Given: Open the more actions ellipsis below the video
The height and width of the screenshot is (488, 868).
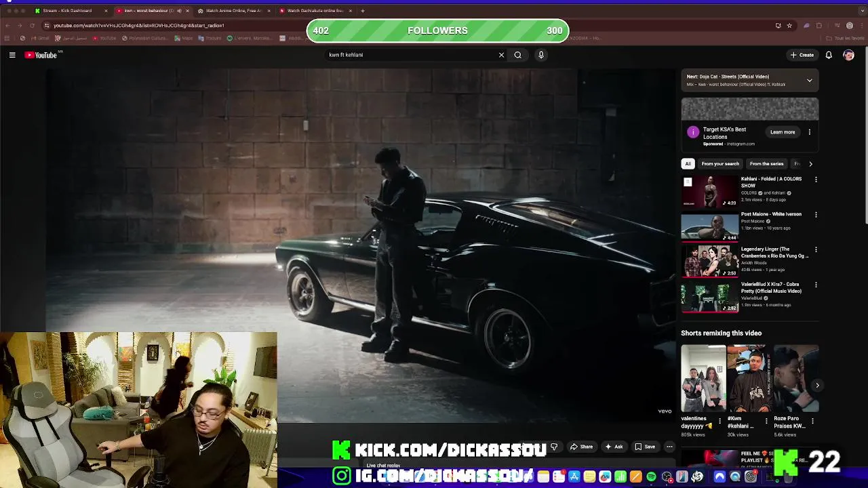Looking at the screenshot, I should 669,447.
